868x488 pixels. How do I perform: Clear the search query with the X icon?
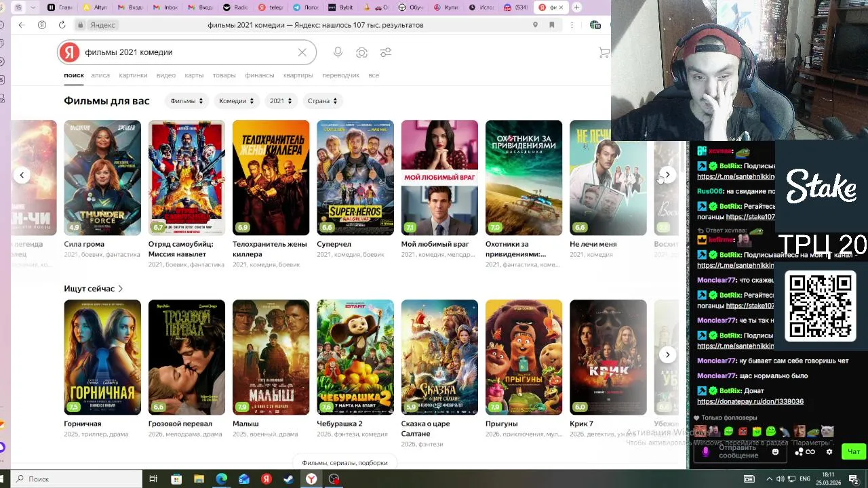point(302,52)
